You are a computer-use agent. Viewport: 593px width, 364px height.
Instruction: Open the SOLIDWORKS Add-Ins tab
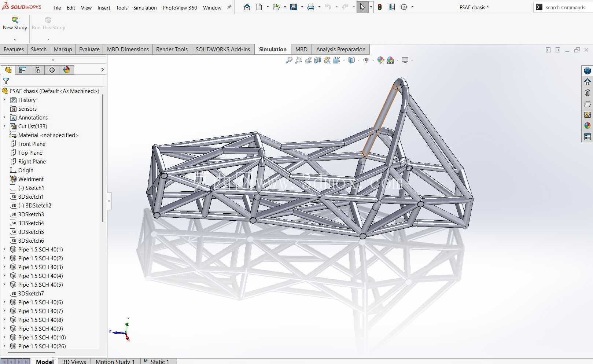tap(222, 49)
